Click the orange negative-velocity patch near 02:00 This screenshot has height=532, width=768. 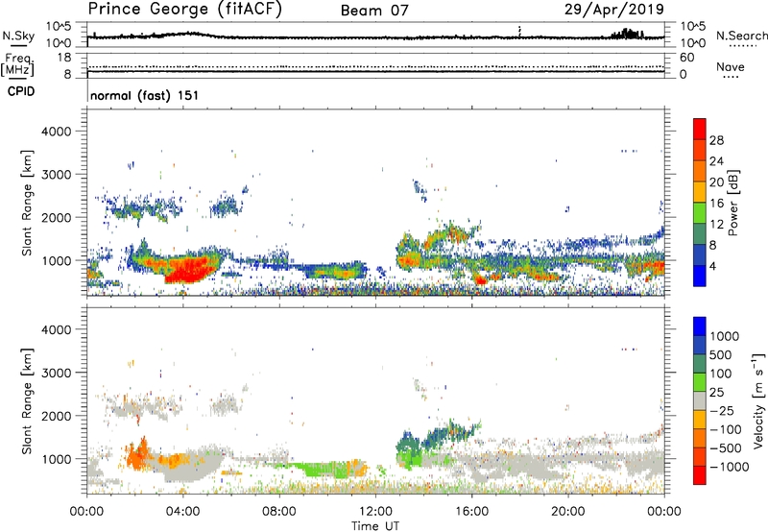[x=138, y=455]
